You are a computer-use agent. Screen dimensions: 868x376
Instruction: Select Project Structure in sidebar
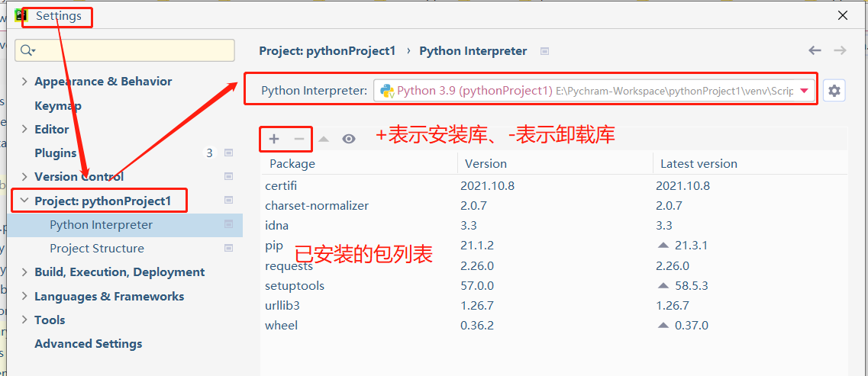pos(97,249)
